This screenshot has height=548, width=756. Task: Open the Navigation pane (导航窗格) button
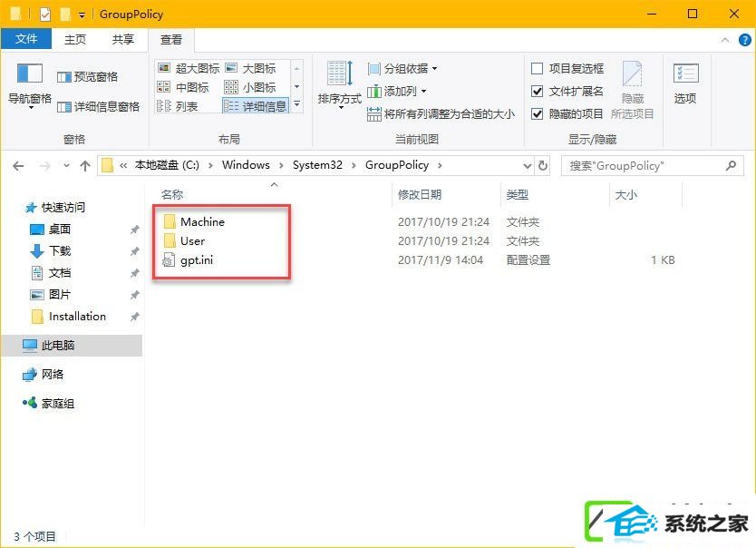coord(30,85)
